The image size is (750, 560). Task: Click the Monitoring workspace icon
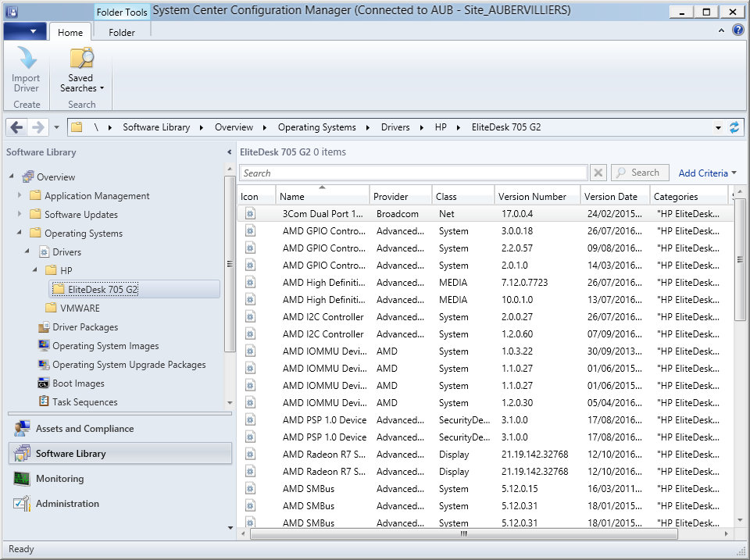pos(22,478)
